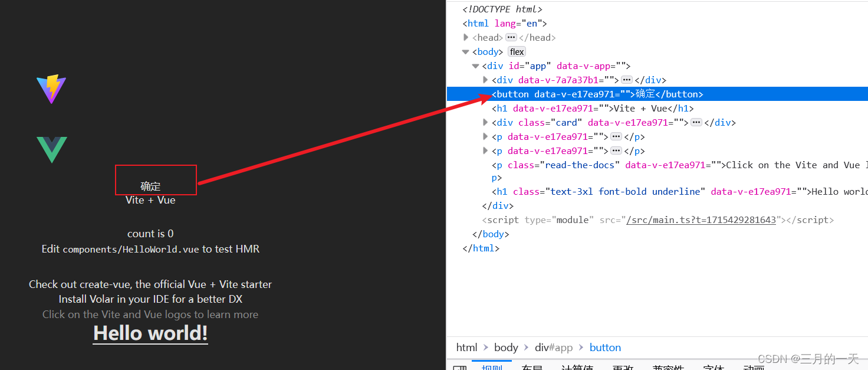Open the /src/main.ts script source link
Screen dimensions: 868x370
(701, 220)
